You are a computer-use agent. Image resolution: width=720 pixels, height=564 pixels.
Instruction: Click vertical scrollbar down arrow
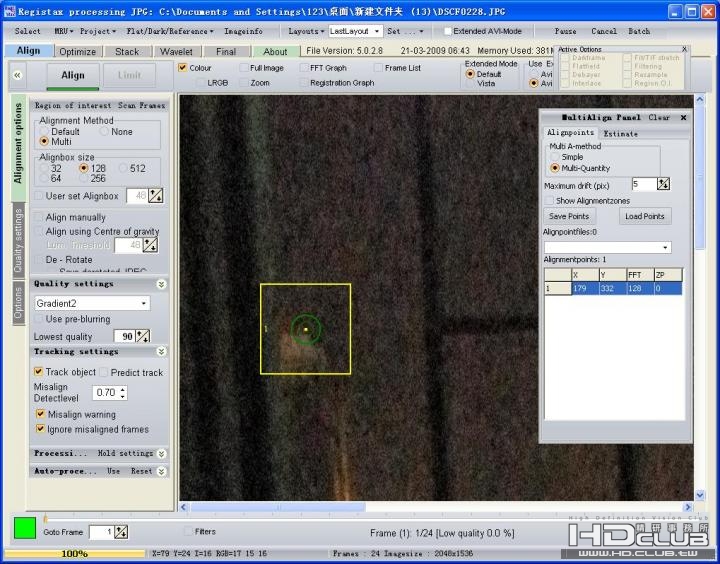700,495
